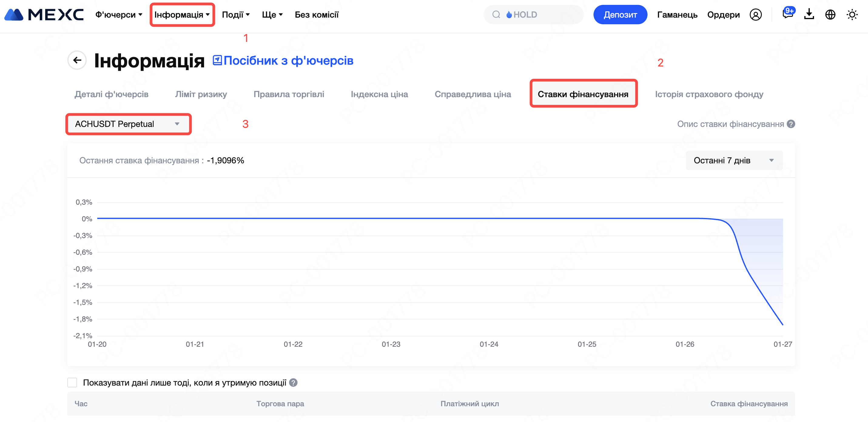868x422 pixels.
Task: Open the Останні 7 днів period dropdown
Action: (x=734, y=160)
